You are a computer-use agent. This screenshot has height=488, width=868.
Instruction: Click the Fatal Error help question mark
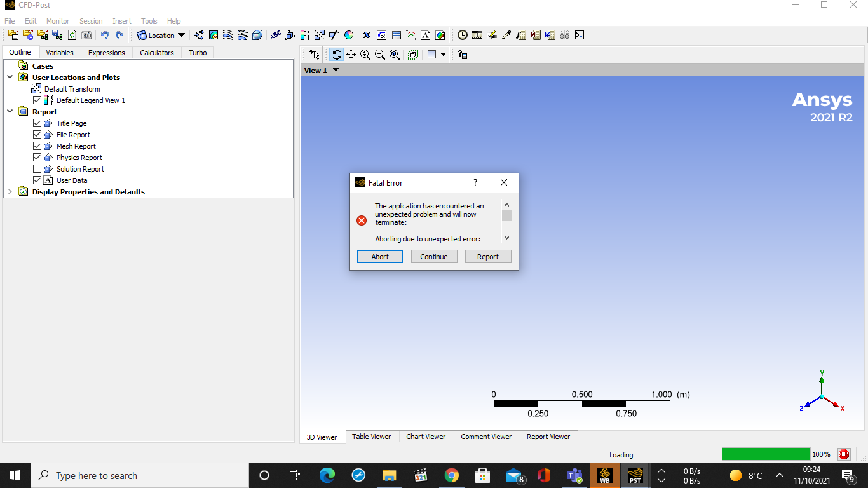click(x=475, y=182)
